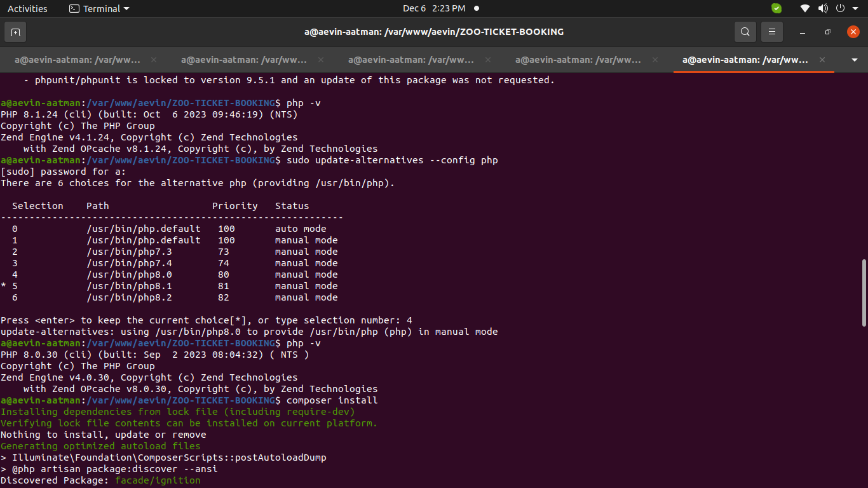Open the Terminal application menu

coord(99,8)
